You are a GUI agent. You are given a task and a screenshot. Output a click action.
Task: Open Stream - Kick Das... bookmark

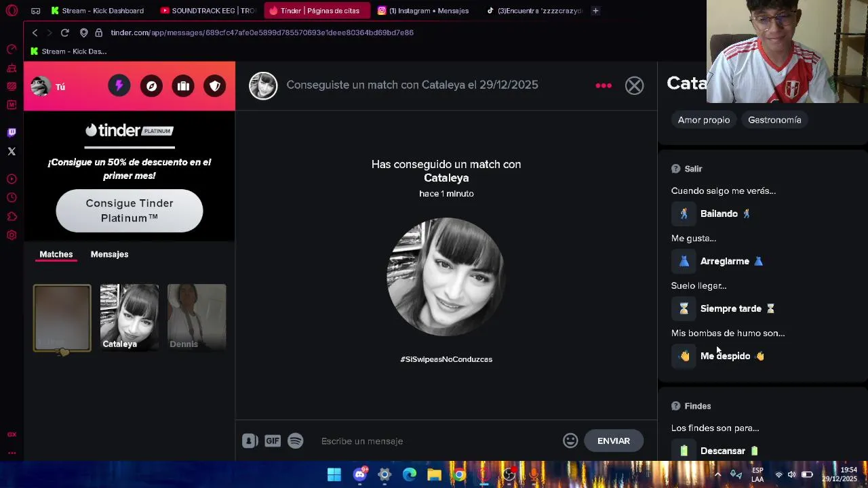(68, 52)
